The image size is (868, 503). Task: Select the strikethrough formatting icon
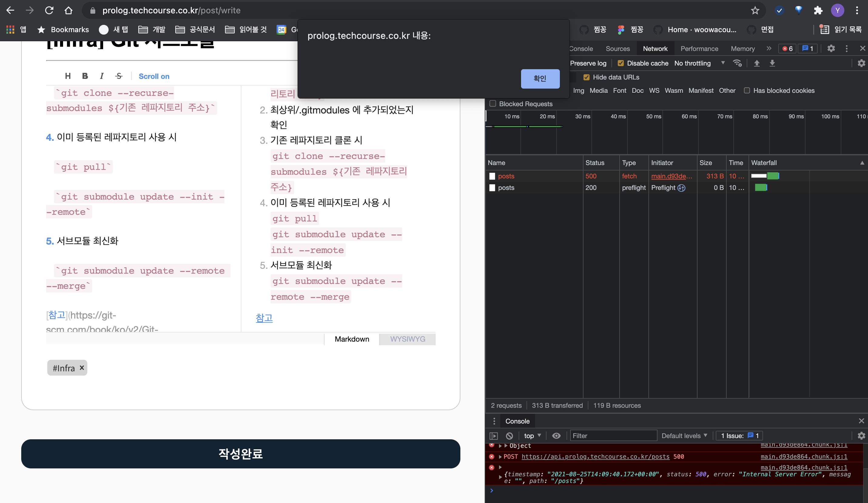coord(119,76)
